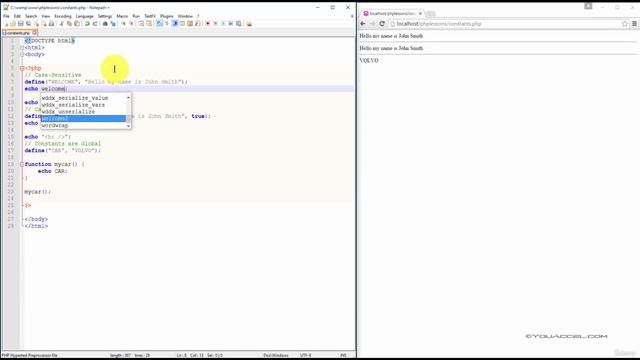Select the constants.php document tab
The height and width of the screenshot is (360, 640).
(x=17, y=33)
